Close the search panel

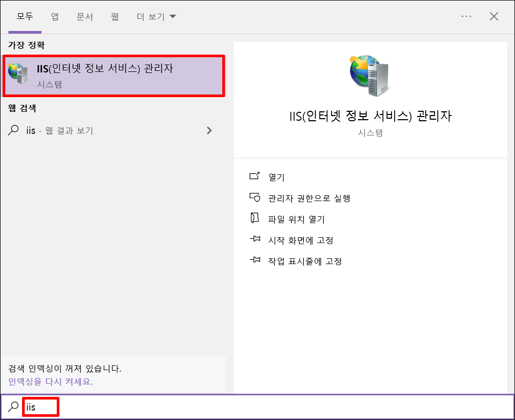pyautogui.click(x=493, y=16)
